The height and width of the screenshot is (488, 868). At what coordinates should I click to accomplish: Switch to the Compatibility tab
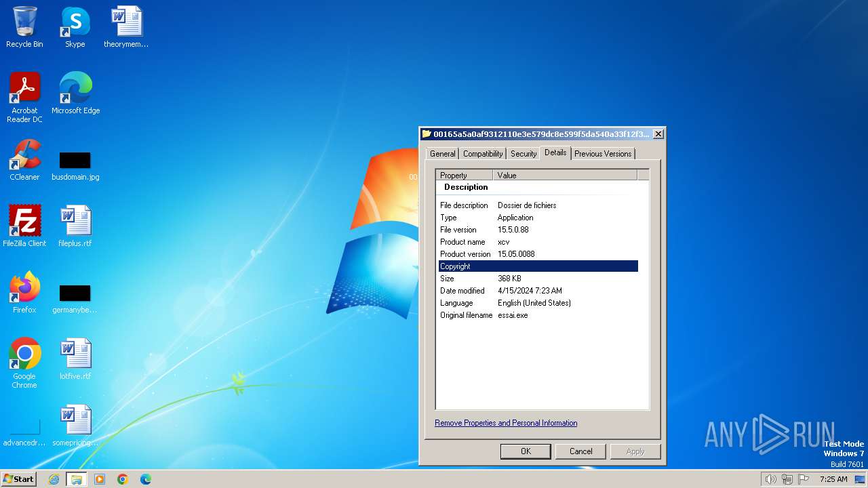(x=483, y=154)
